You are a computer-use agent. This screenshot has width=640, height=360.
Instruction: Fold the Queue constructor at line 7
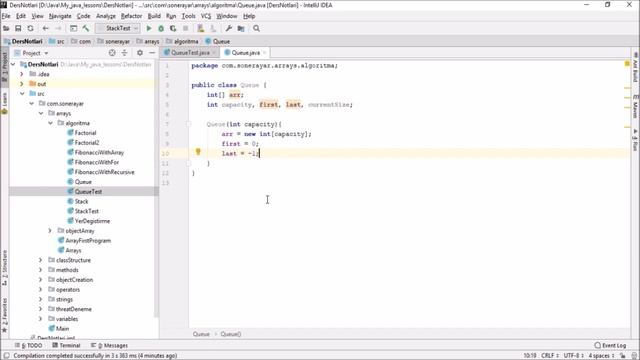(189, 124)
